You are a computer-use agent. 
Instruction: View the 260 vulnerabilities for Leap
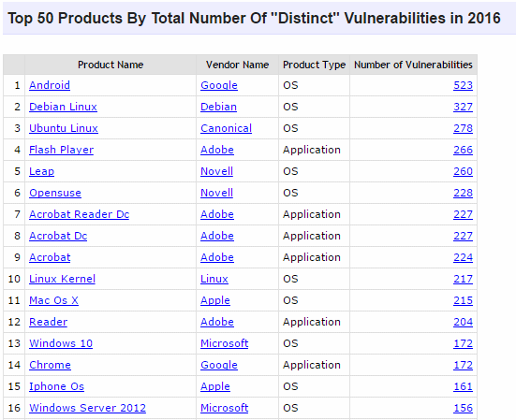pyautogui.click(x=463, y=171)
